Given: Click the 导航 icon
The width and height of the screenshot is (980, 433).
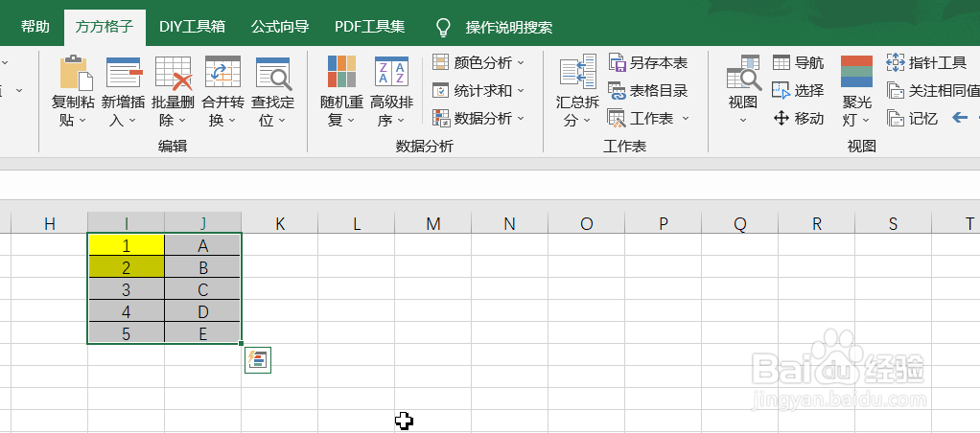Looking at the screenshot, I should 782,62.
